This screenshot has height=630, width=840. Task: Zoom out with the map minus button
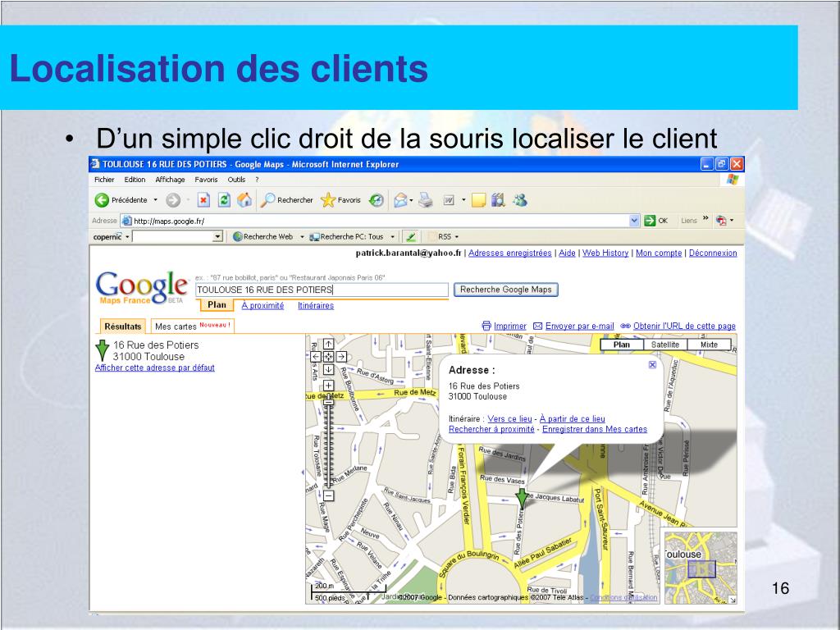[x=328, y=495]
